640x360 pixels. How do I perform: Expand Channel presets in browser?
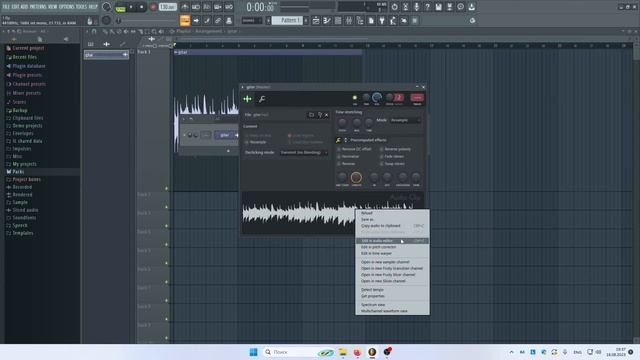pos(29,84)
